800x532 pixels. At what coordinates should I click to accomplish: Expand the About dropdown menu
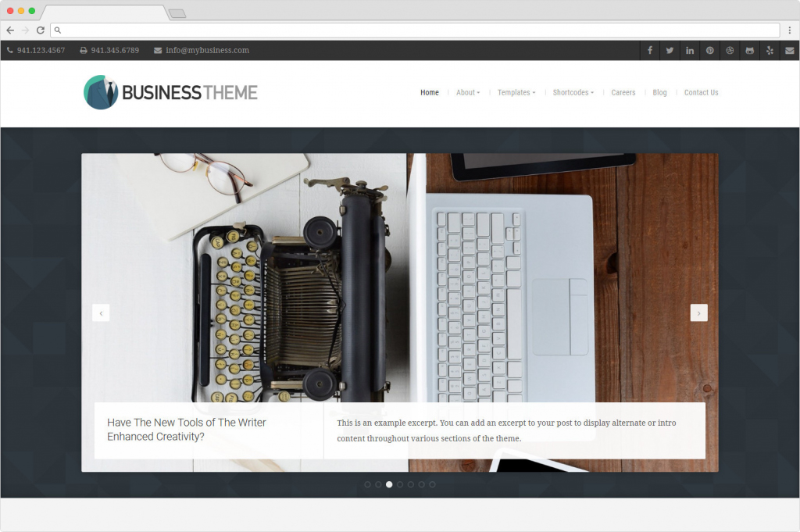(468, 92)
